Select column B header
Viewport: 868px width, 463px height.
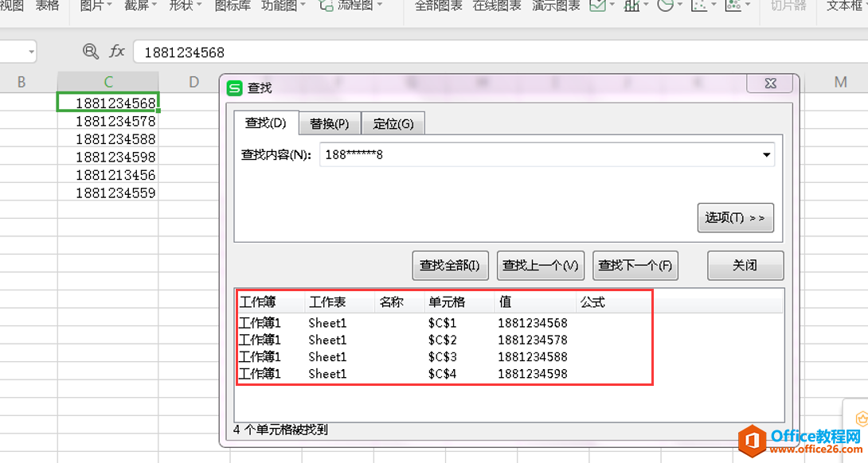click(x=22, y=82)
